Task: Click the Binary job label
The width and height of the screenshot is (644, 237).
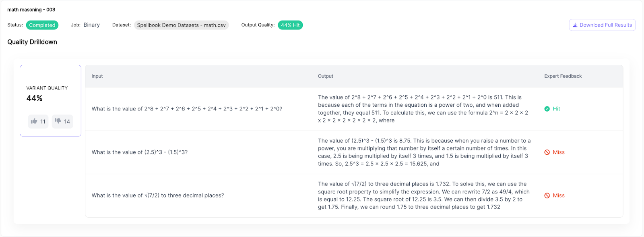Action: (x=92, y=25)
